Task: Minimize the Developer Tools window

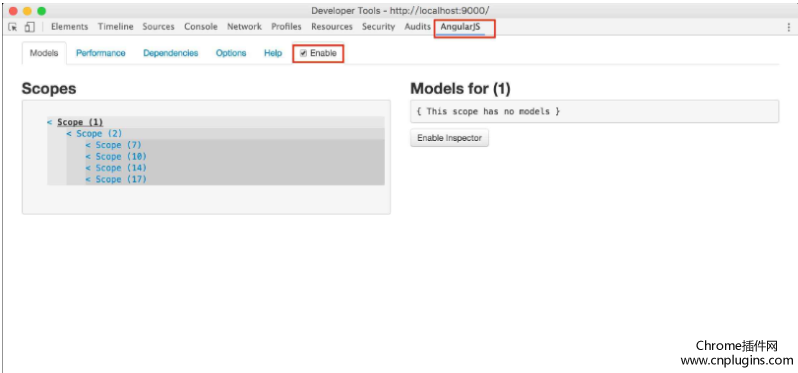Action: [x=27, y=11]
